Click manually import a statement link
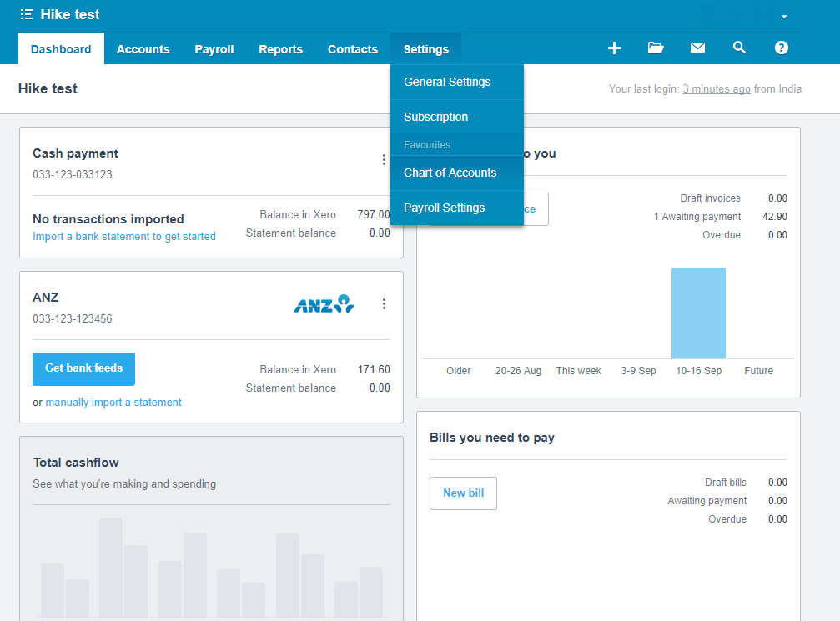The height and width of the screenshot is (621, 840). point(113,402)
